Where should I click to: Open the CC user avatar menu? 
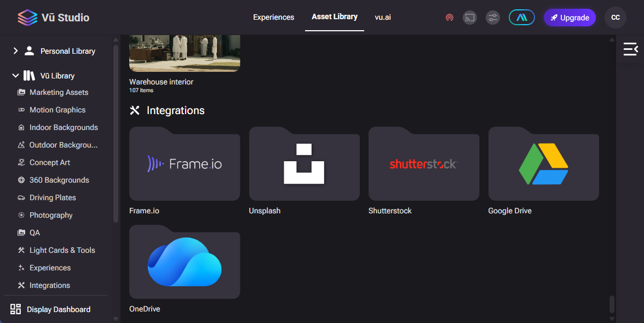pos(616,18)
